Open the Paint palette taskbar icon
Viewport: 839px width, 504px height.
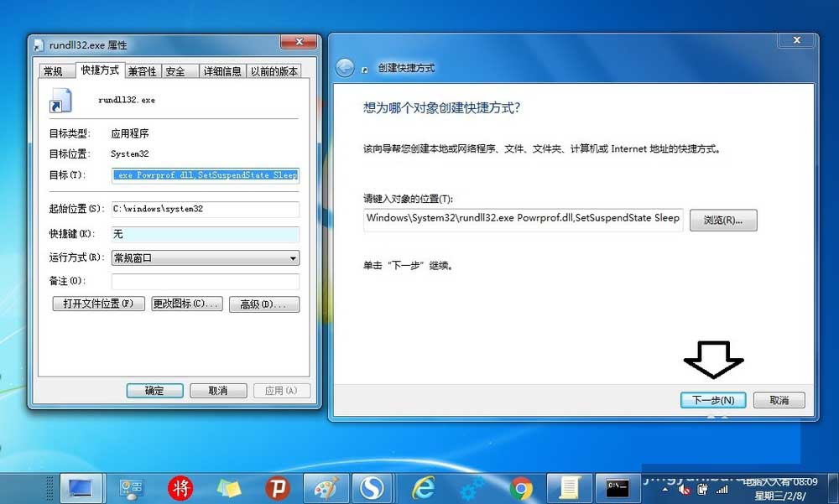pos(326,488)
